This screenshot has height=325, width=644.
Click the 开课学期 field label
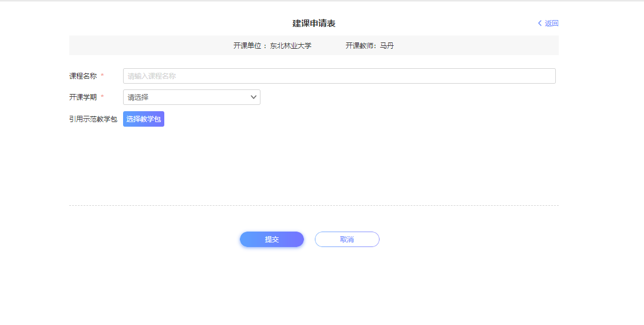(83, 97)
